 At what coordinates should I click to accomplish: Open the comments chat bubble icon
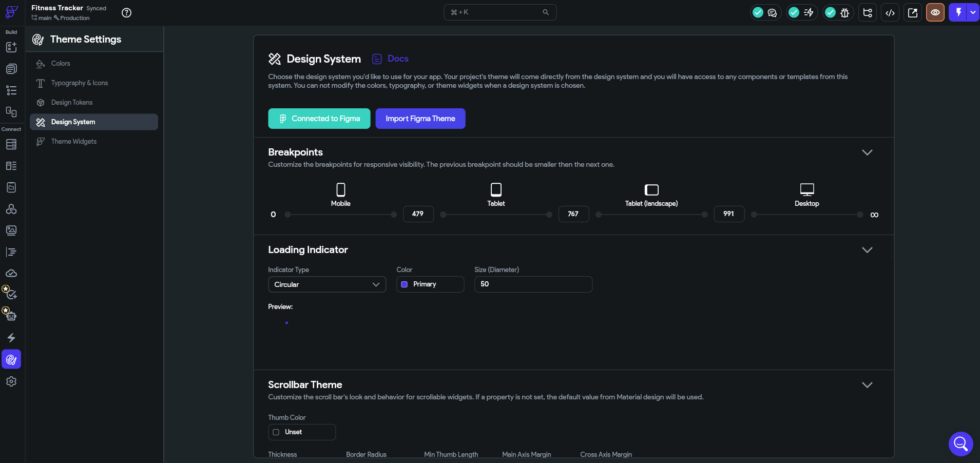(x=772, y=13)
